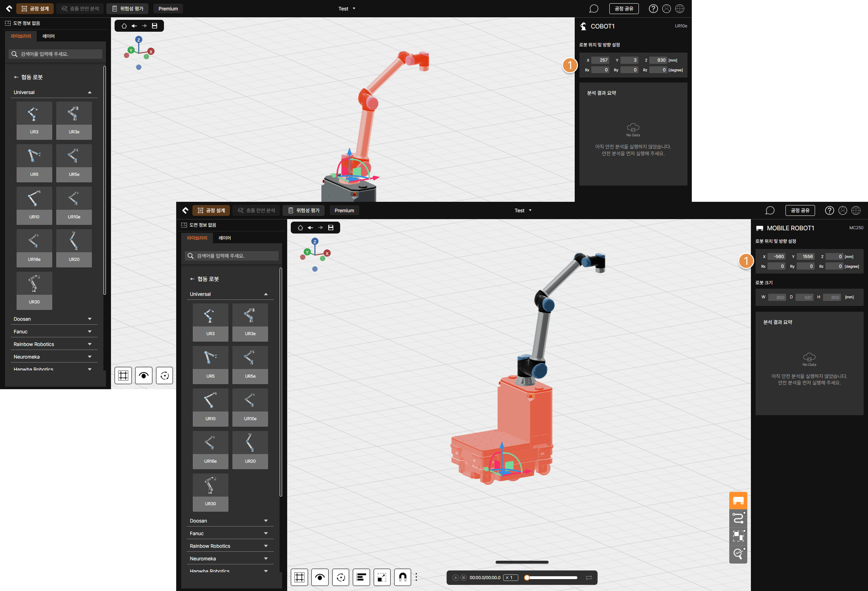Screen dimensions: 868x591
Task: Click the undo back arrow in the COBOT1 window
Action: [x=134, y=26]
